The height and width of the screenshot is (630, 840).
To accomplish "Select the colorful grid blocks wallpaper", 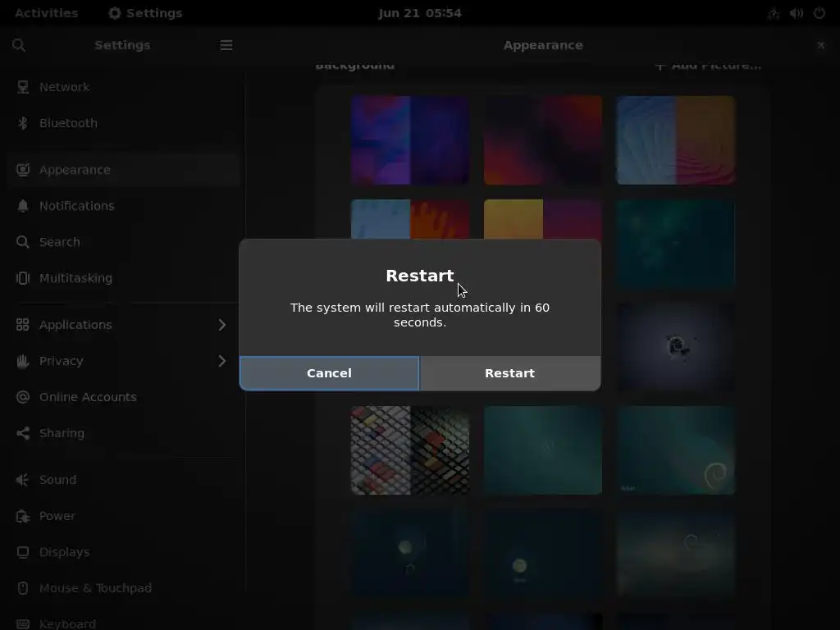I will tap(410, 450).
